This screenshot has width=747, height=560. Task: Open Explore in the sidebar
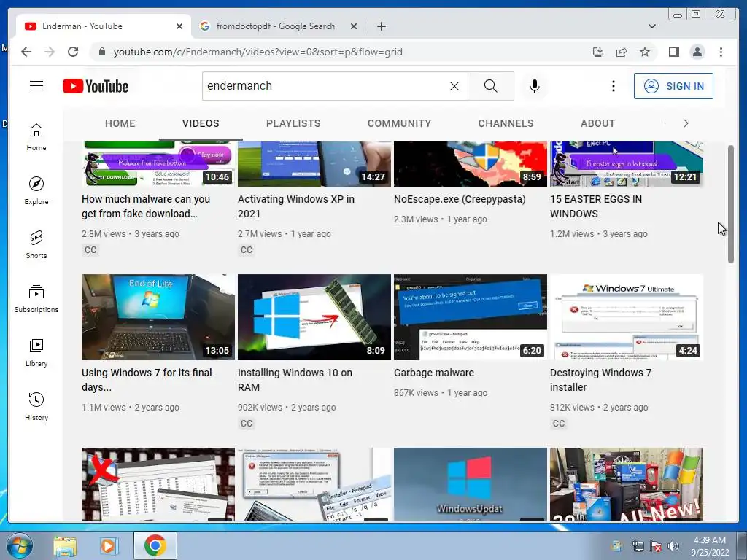click(x=36, y=190)
